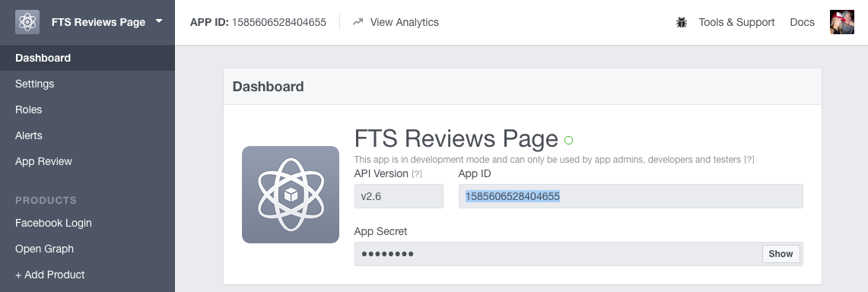Screen dimensions: 868x292
Task: Click the API Version help [?] link
Action: tap(417, 173)
